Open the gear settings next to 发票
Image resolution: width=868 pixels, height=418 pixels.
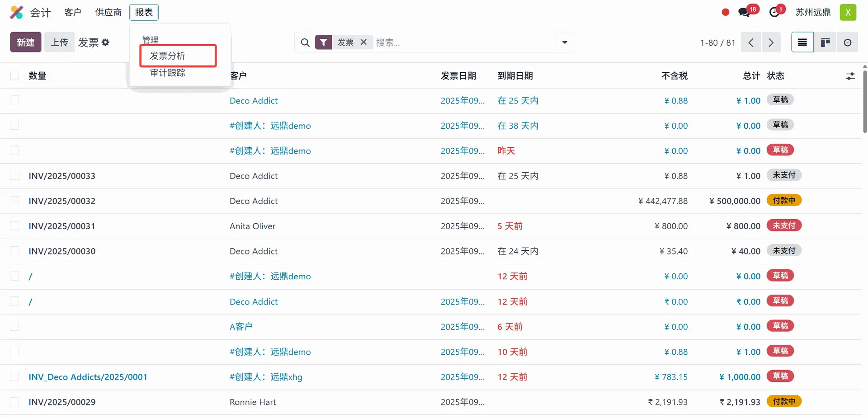106,42
